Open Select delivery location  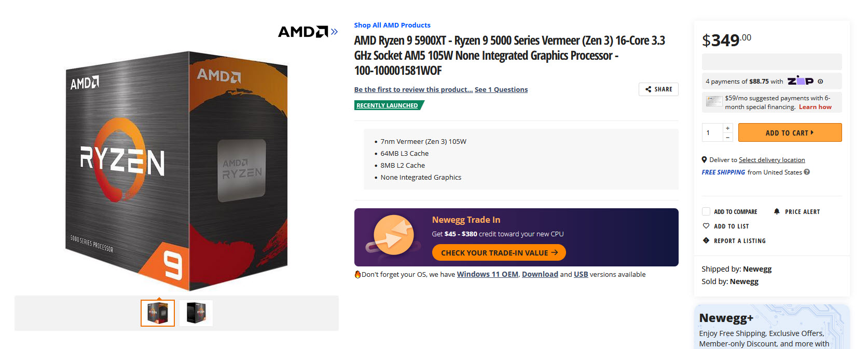[771, 159]
